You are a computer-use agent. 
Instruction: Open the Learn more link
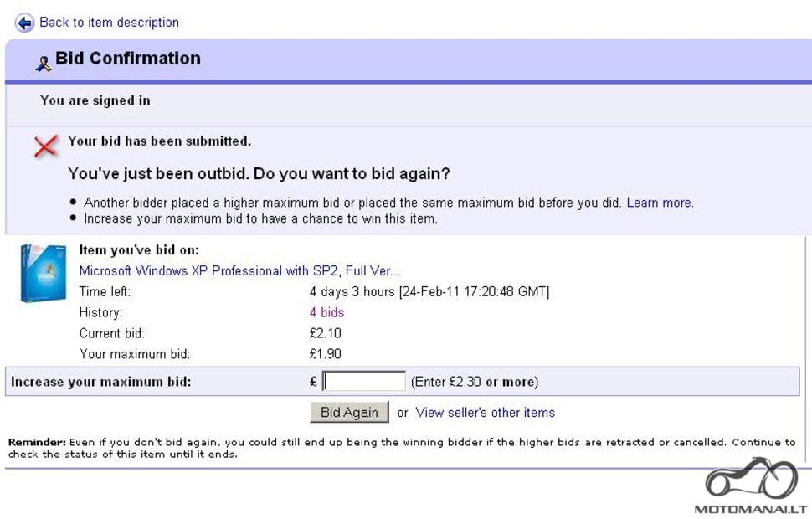(x=659, y=203)
